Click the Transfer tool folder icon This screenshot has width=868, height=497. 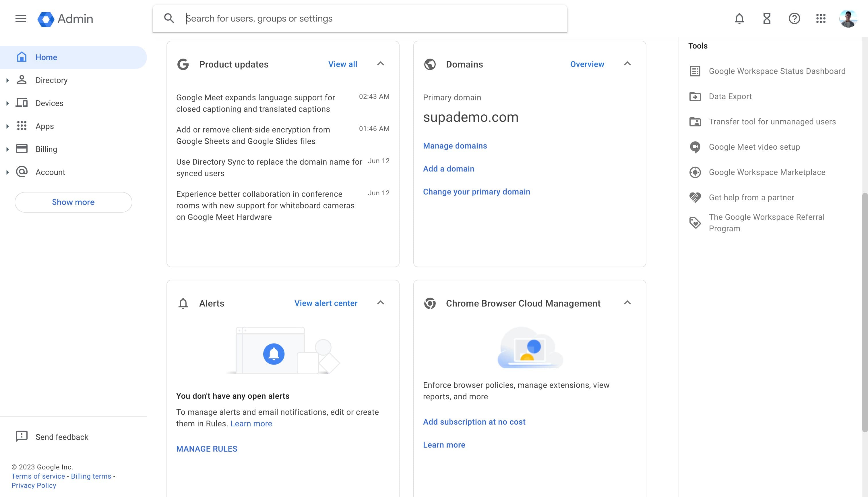pos(695,122)
